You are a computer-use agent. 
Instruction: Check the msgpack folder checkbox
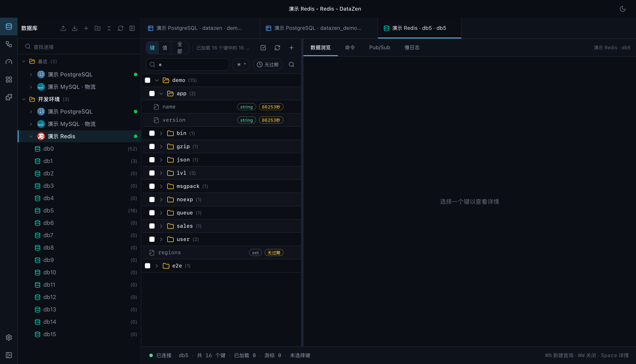[x=152, y=186]
